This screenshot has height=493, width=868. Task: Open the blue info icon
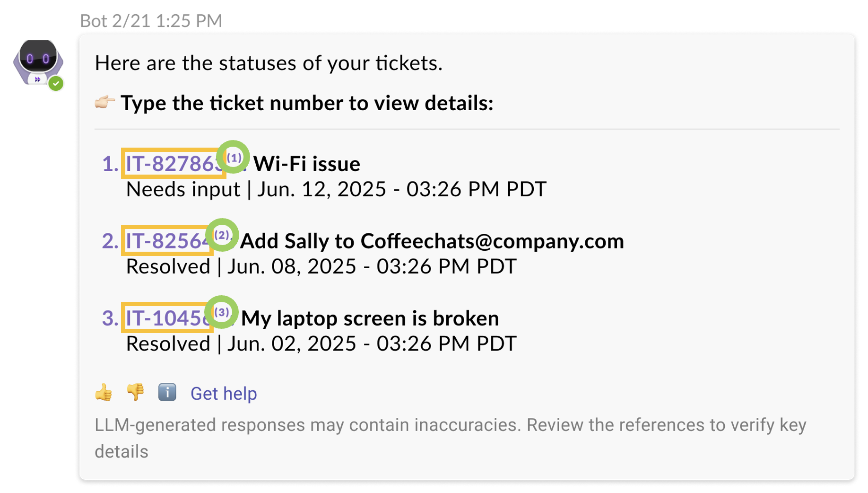[x=167, y=392]
